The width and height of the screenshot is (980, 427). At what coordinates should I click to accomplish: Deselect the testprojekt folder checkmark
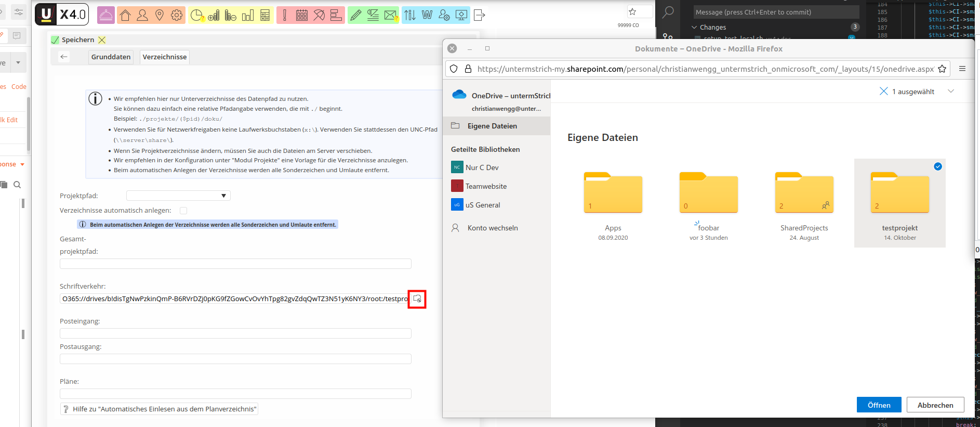coord(937,166)
